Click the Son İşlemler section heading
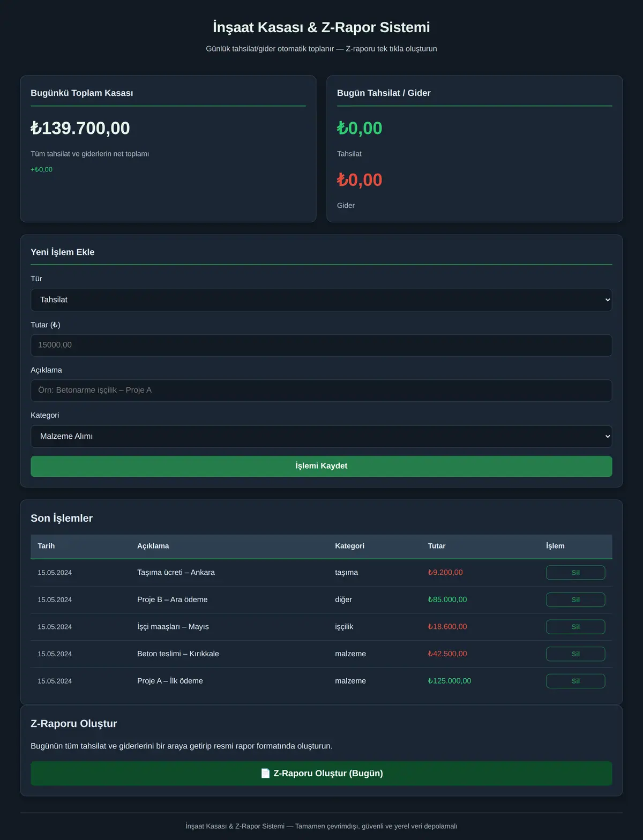Screen dimensions: 643x840 [x=62, y=519]
